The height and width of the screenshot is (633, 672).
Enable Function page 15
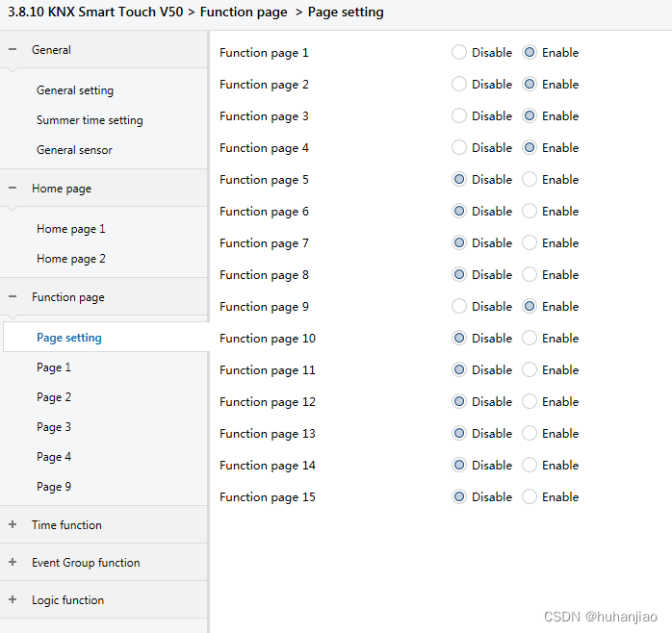[530, 497]
